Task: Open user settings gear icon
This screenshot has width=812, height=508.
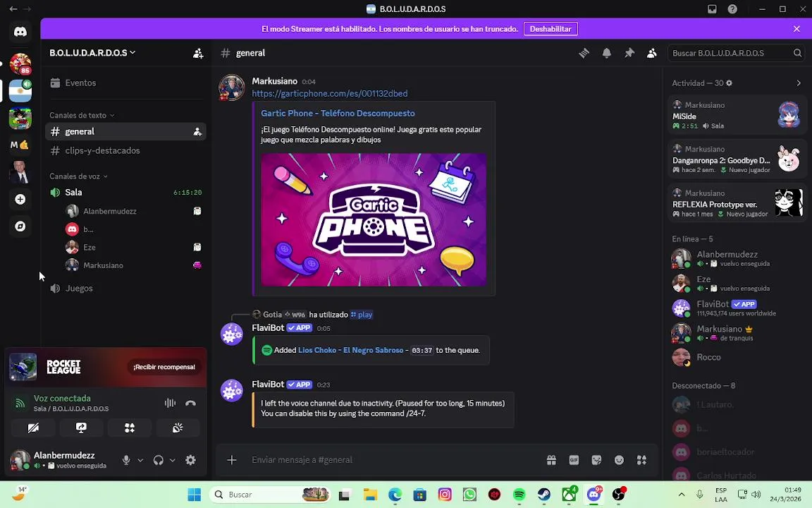Action: [x=190, y=460]
